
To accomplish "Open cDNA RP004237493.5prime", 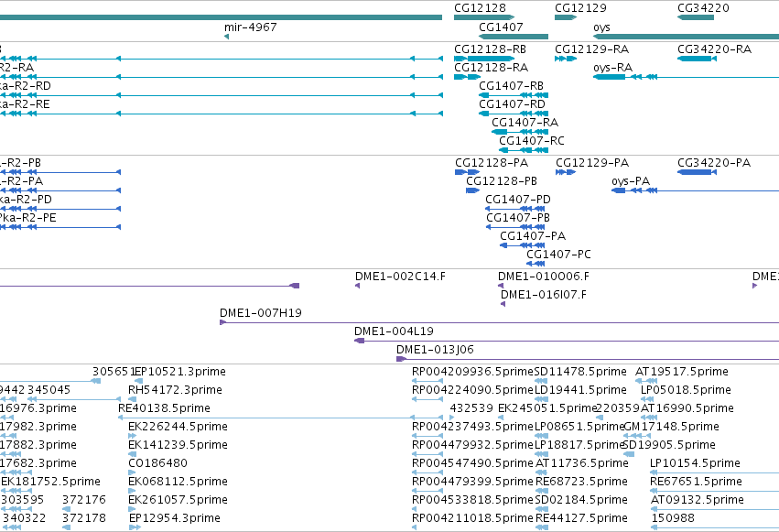I will pyautogui.click(x=472, y=427).
